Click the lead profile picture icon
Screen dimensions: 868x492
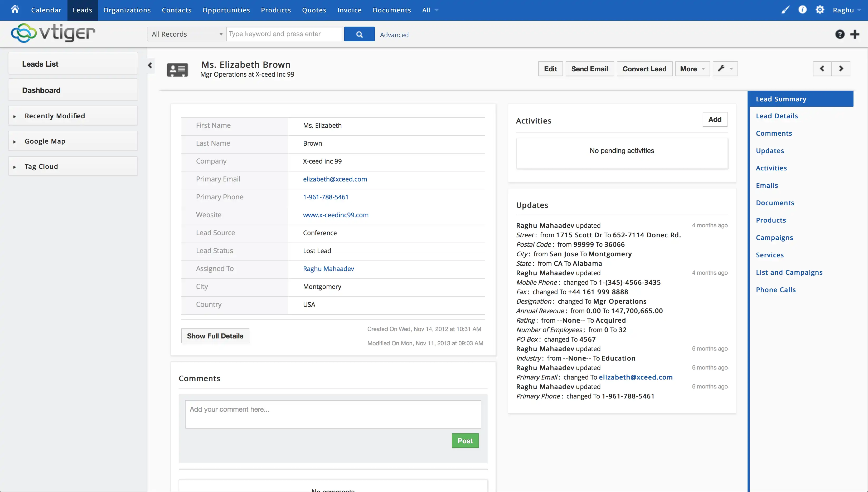[178, 68]
